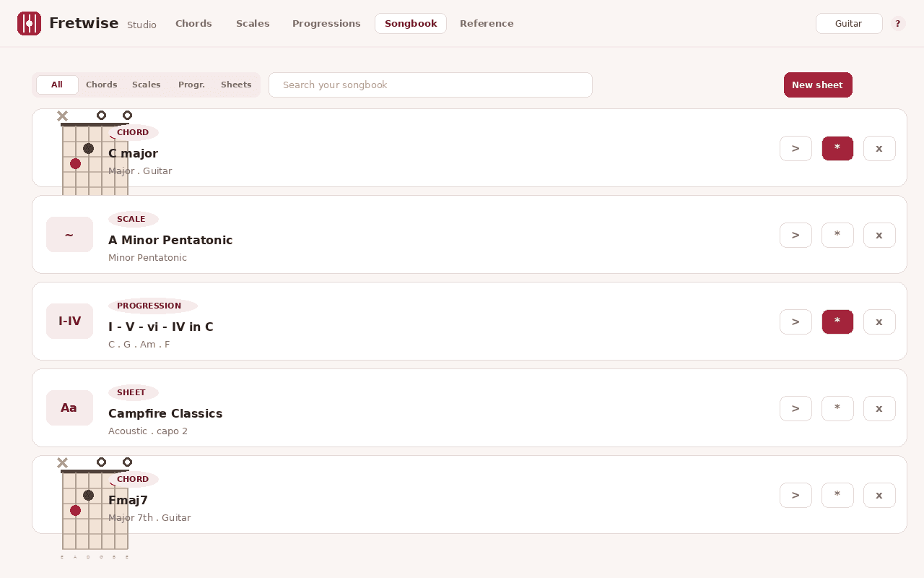Focus the Search your songbook field
This screenshot has height=578, width=924.
430,85
